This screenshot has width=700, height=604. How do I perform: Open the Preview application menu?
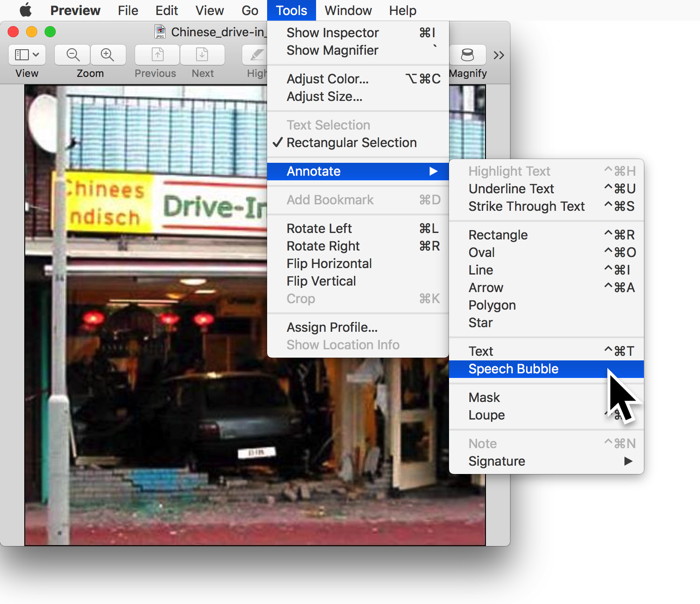(x=75, y=10)
